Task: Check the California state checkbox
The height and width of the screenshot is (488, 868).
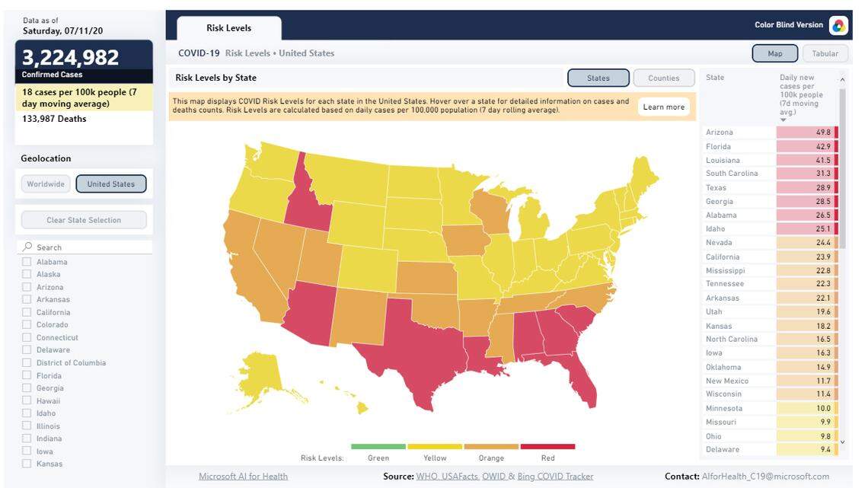Action: coord(25,311)
